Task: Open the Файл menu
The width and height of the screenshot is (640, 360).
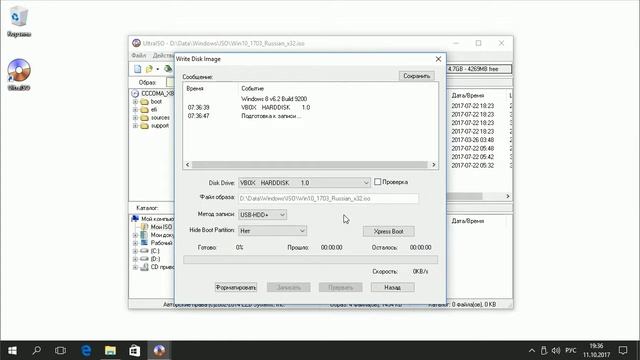Action: point(139,56)
